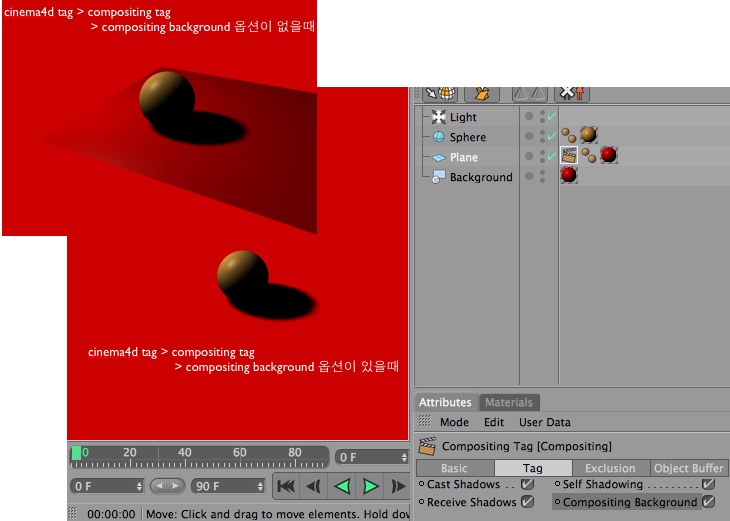Open the Object Buffer tab
Viewport: 730px width, 521px height.
[x=689, y=468]
